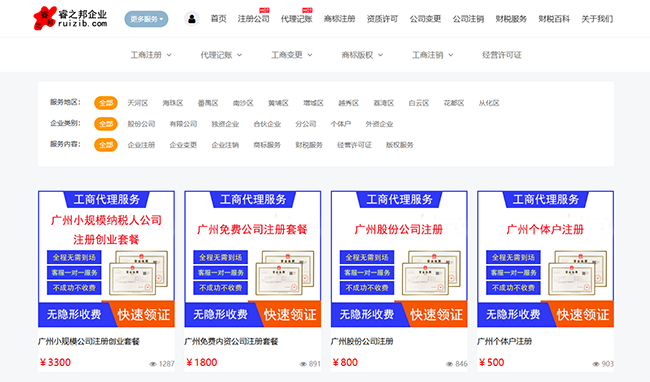Click the ¥800 price label
Viewport: 650px width, 382px height.
coord(345,363)
